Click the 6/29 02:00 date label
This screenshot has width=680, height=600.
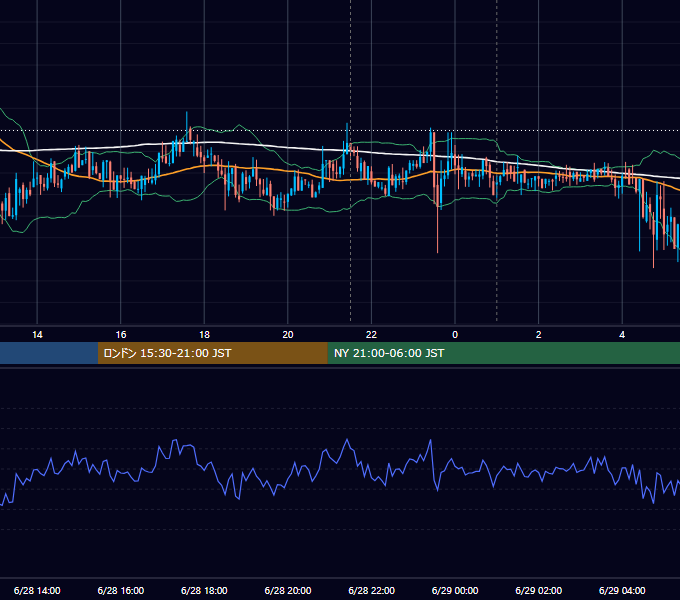(539, 590)
